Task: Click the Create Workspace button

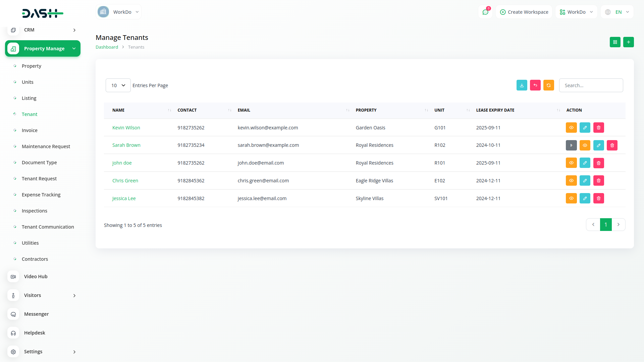Action: (524, 12)
